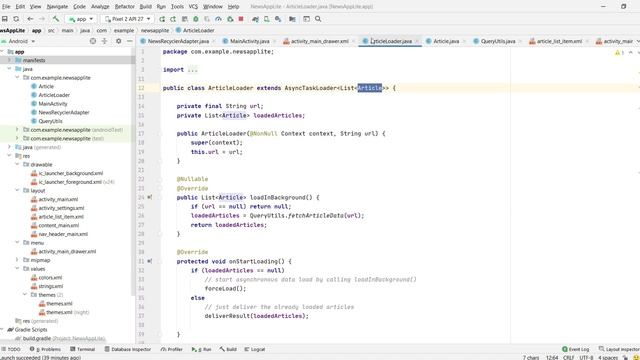Open strings.xml in project tree
The height and width of the screenshot is (360, 640).
[x=51, y=287]
